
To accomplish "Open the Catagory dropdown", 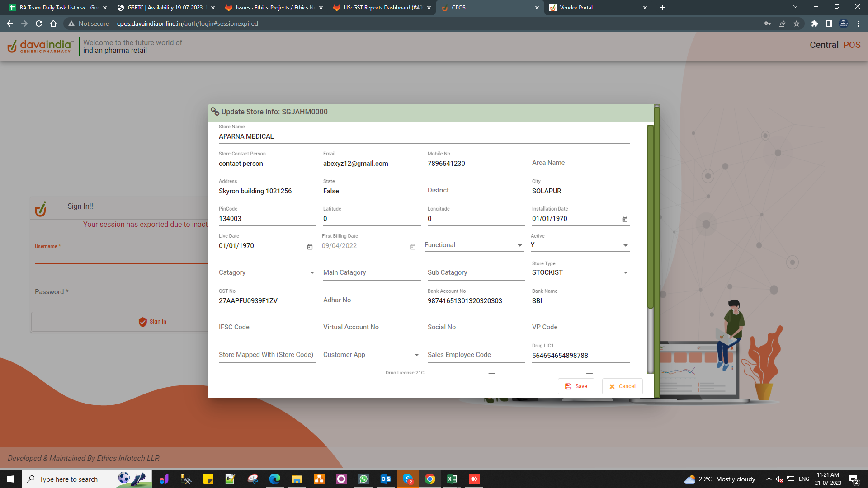I will 312,272.
